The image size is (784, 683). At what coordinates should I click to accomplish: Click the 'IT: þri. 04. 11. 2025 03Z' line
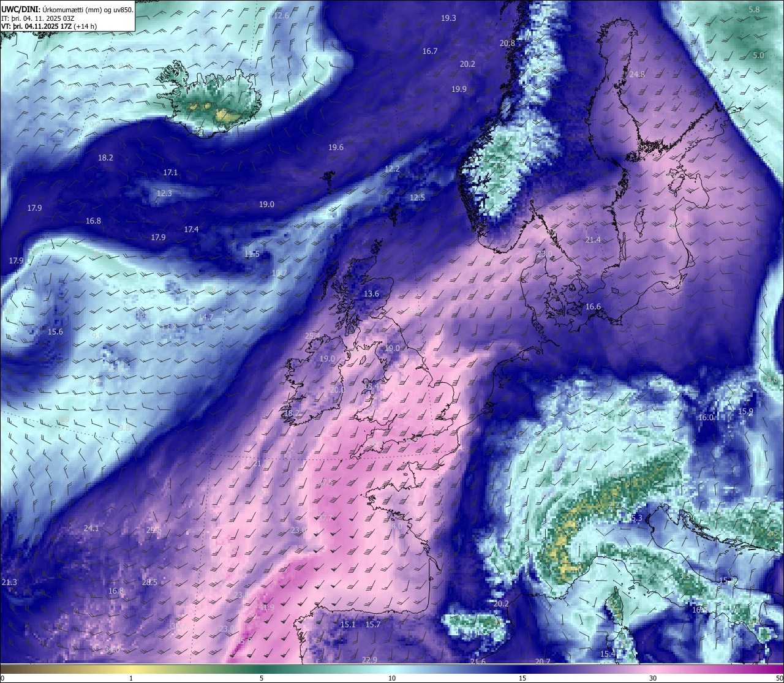[39, 18]
